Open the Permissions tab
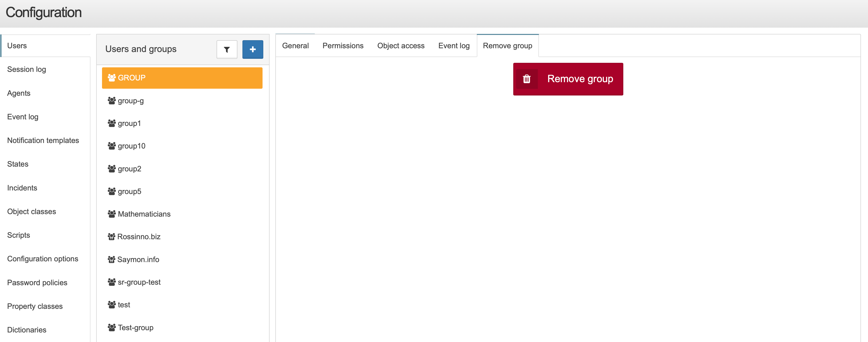The height and width of the screenshot is (342, 868). point(343,45)
